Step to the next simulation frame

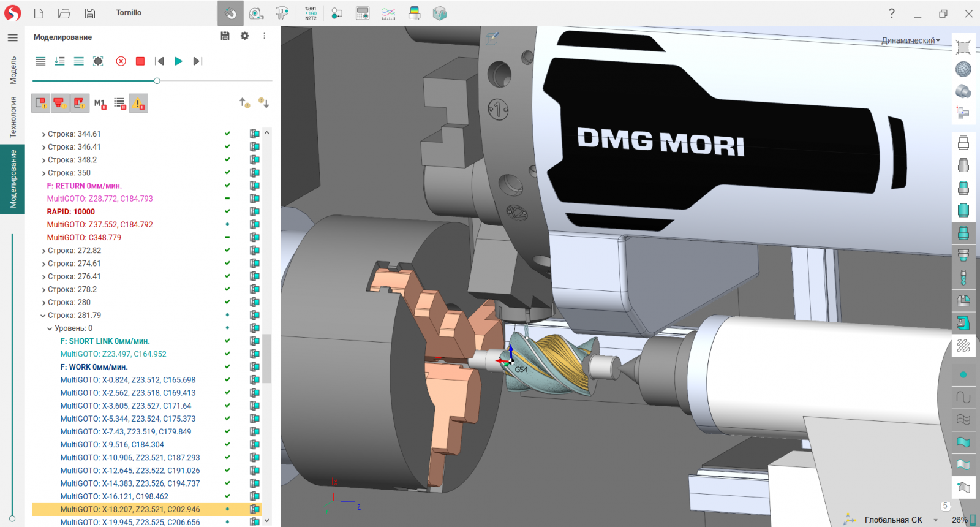point(197,61)
